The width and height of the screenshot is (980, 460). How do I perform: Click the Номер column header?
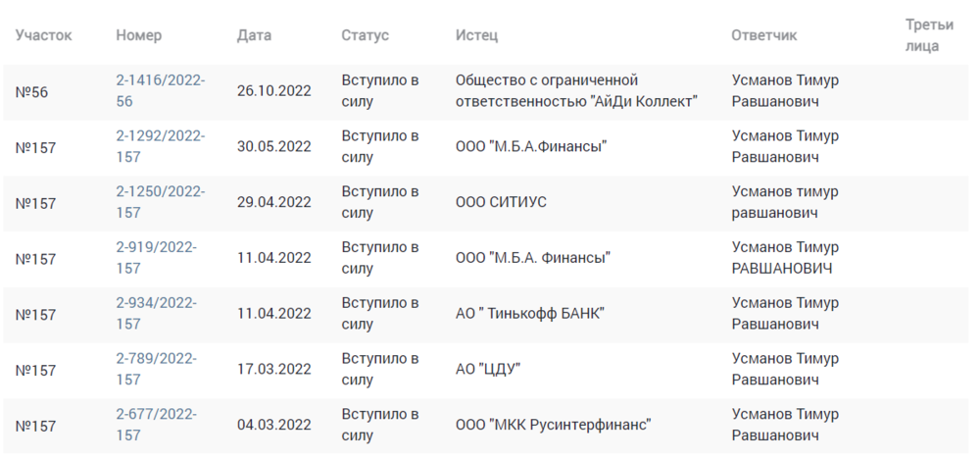(139, 35)
